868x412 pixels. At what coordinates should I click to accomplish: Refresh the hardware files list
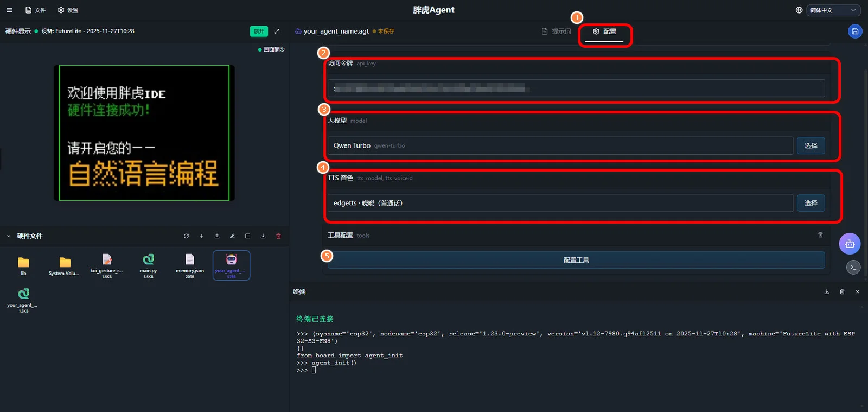[x=186, y=236]
